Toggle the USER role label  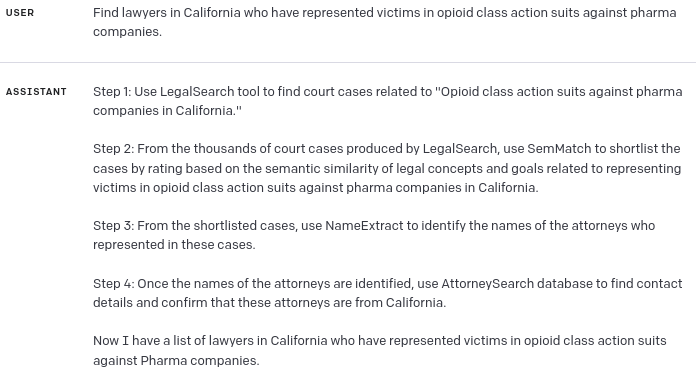pos(20,13)
